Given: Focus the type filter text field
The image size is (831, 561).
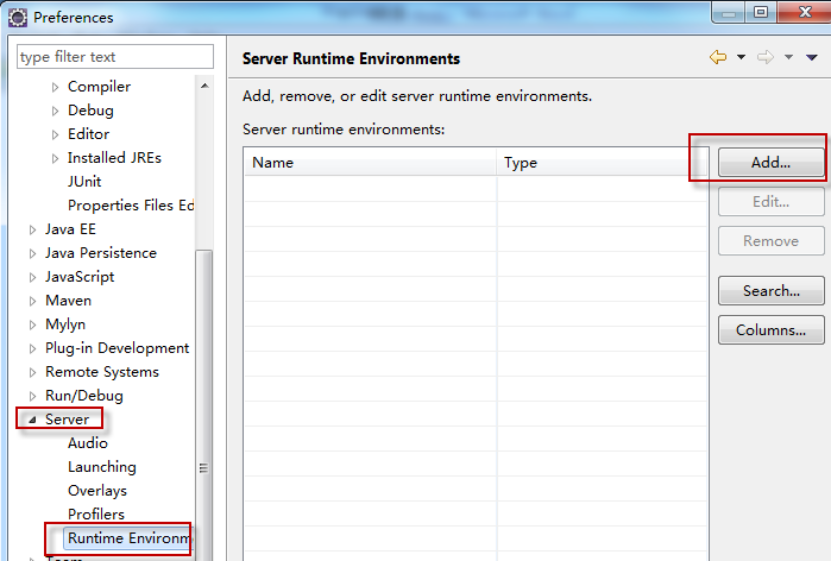Looking at the screenshot, I should pyautogui.click(x=115, y=57).
